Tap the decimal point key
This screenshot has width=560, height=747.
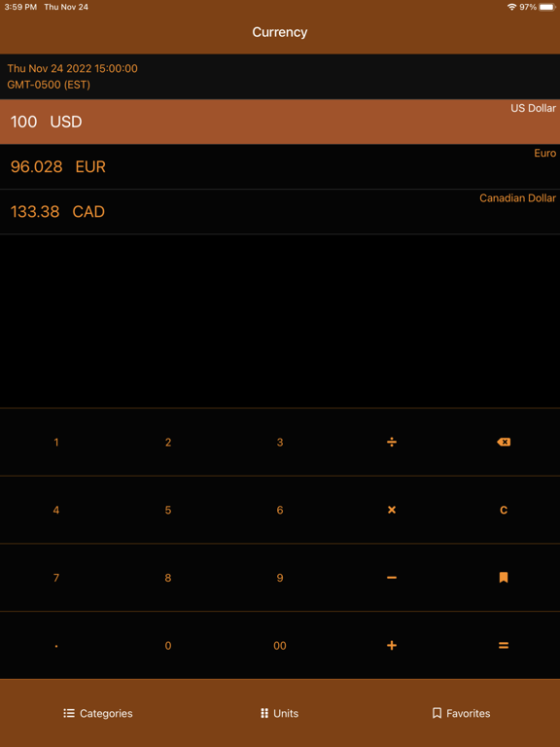[x=56, y=646]
